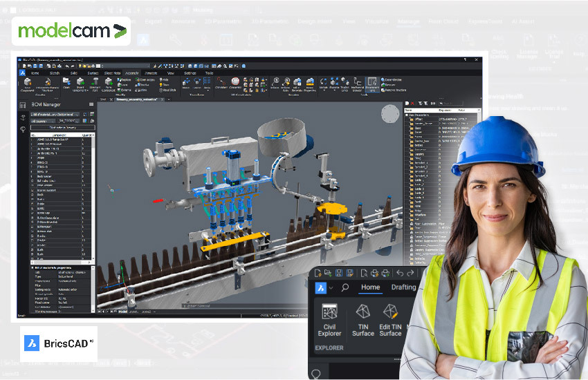588x380 pixels.
Task: Click the Redo arrow in inset toolbar
Action: pos(410,273)
